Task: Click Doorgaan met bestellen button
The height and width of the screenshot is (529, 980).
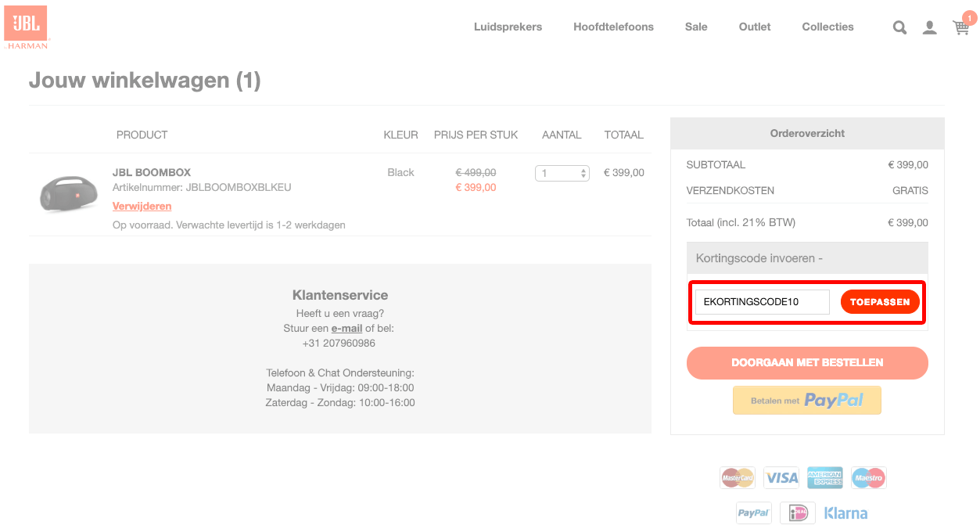Action: pyautogui.click(x=807, y=363)
